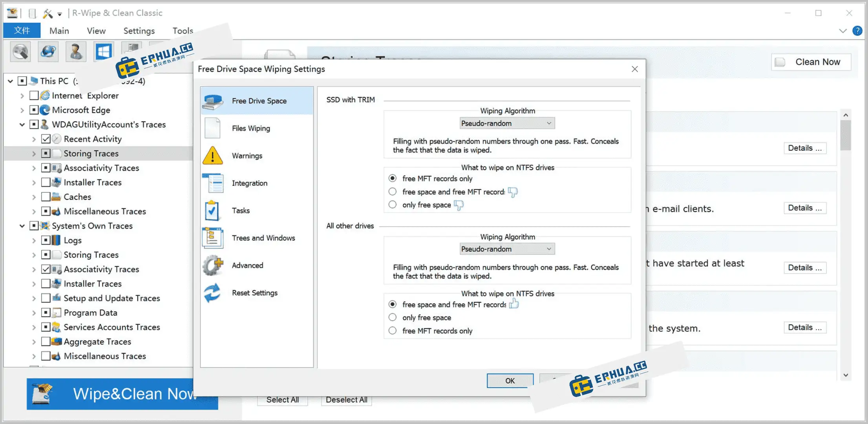Viewport: 868px width, 424px height.
Task: Close the Free Drive Space Wiping Settings dialog
Action: point(635,69)
